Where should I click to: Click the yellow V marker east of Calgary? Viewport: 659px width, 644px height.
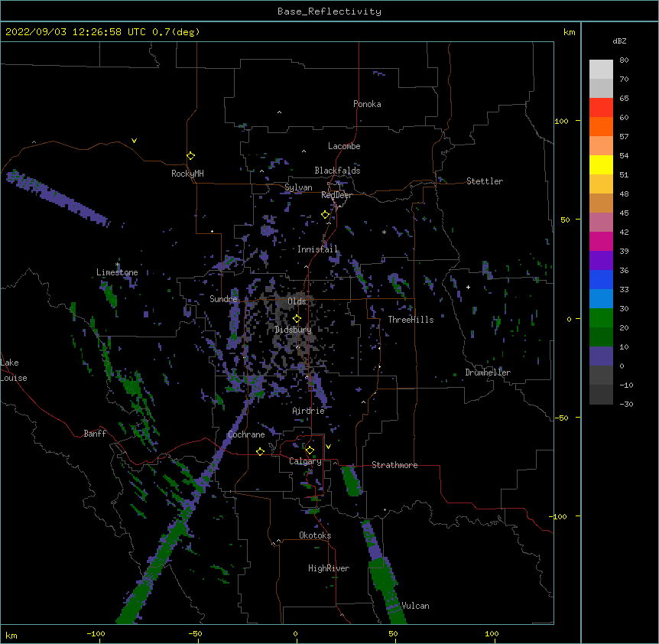point(328,447)
